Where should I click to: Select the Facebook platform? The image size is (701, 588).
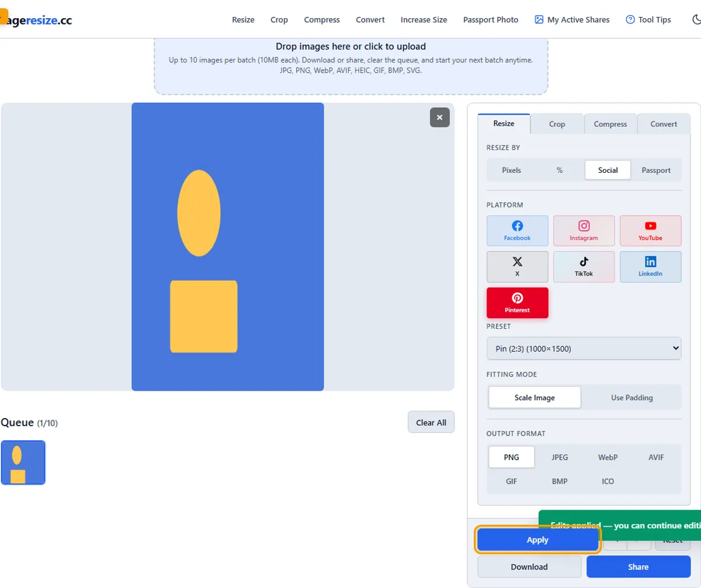[x=517, y=231]
